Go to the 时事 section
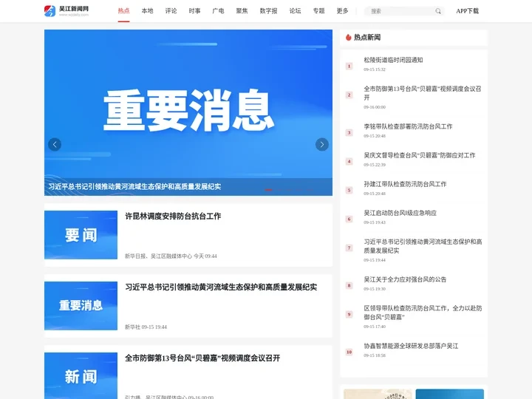This screenshot has height=399, width=532. coord(194,11)
